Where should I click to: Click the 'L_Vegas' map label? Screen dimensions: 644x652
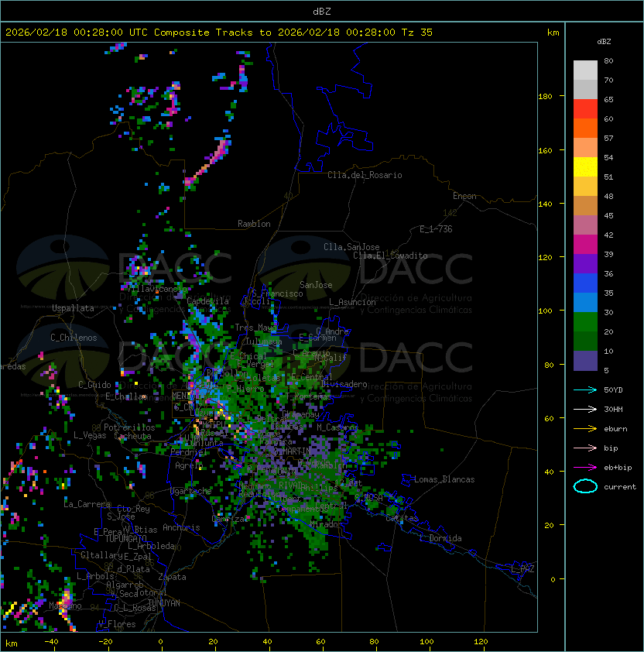pos(90,435)
